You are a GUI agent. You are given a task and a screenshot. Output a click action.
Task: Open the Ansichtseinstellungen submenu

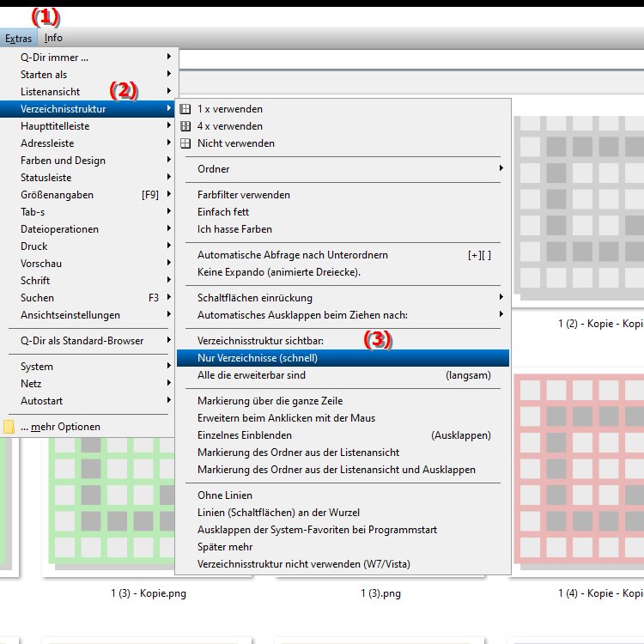88,315
